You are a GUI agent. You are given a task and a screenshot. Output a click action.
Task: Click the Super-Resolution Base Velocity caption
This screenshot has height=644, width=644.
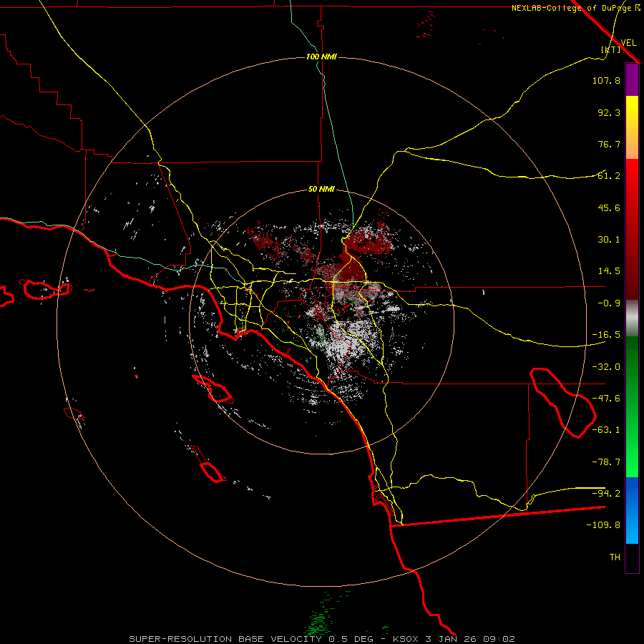(x=321, y=639)
